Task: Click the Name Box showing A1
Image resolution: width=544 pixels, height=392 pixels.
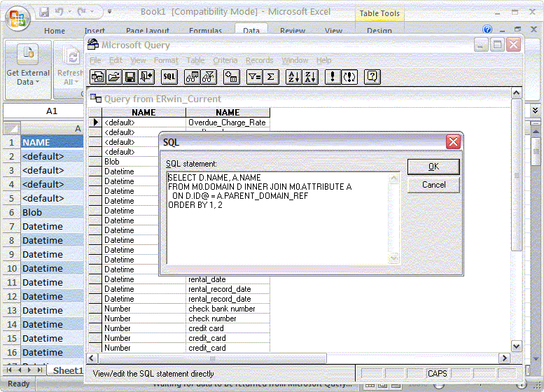Action: pos(43,111)
